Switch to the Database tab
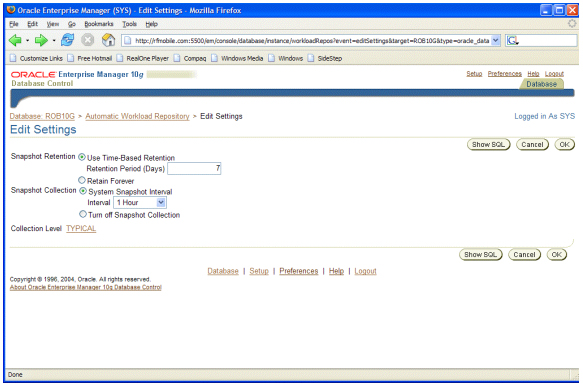Screen dimensions: 583x386 point(541,84)
